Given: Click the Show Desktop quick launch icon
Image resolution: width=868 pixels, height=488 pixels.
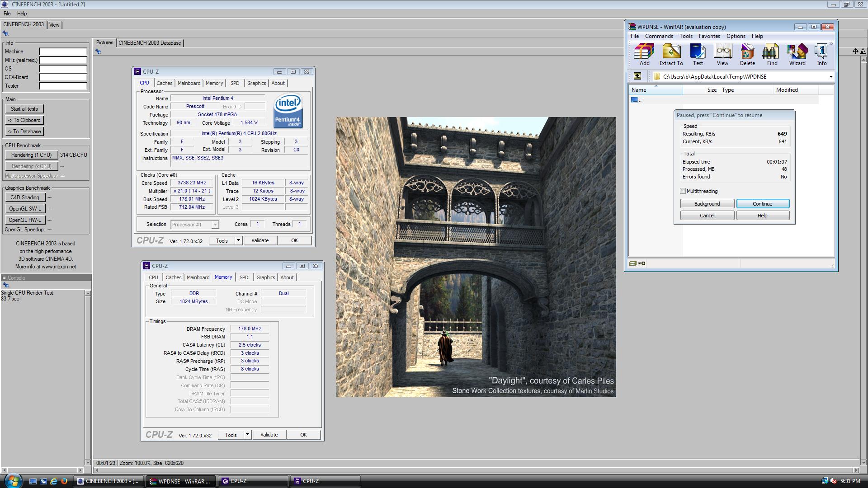Looking at the screenshot, I should [33, 481].
